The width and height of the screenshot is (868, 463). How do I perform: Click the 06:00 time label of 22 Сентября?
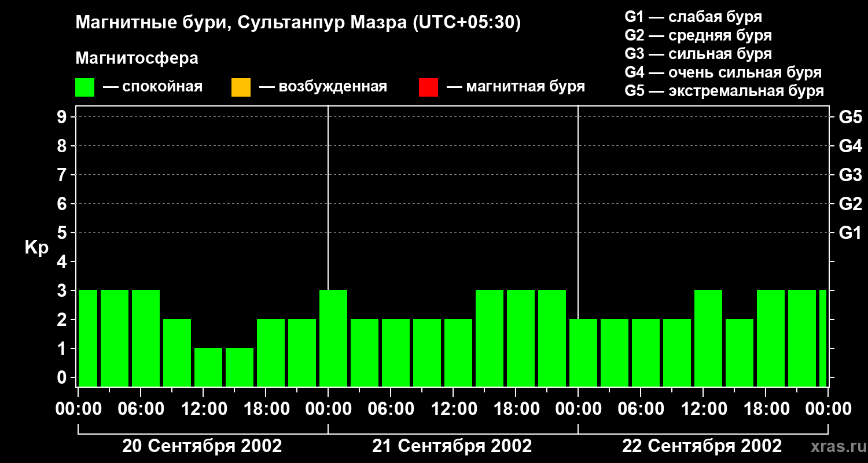(x=640, y=409)
